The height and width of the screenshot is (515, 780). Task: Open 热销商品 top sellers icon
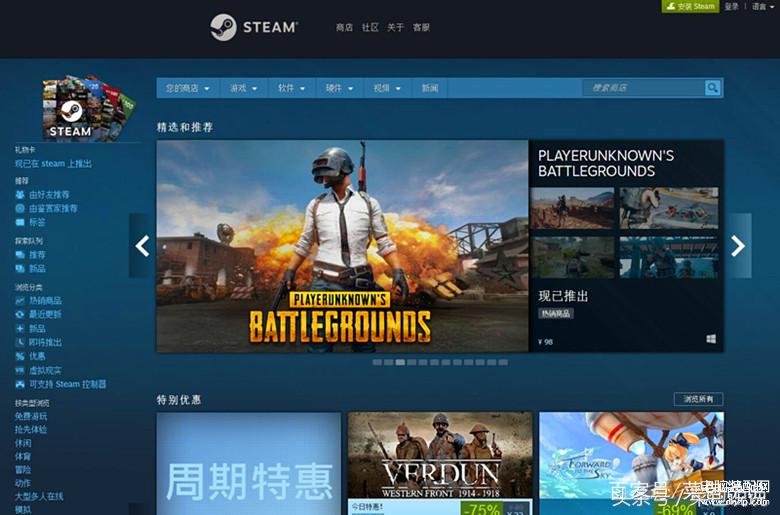pos(20,301)
